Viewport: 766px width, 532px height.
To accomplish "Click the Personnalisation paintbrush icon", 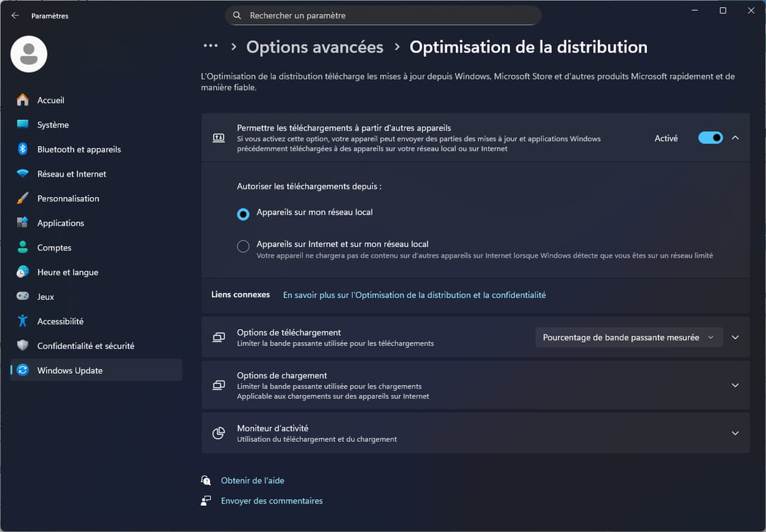I will tap(23, 199).
